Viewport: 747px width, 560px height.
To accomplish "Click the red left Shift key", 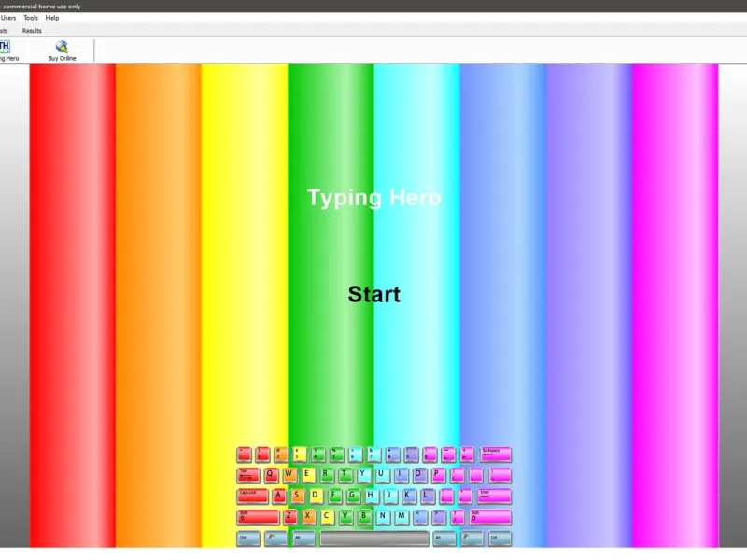I will point(258,517).
